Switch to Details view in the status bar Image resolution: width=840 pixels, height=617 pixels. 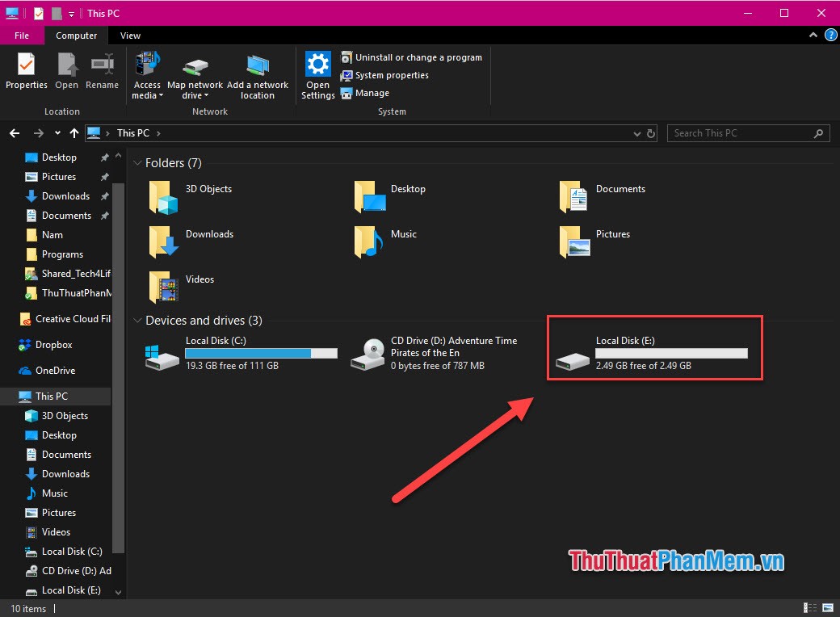(808, 607)
